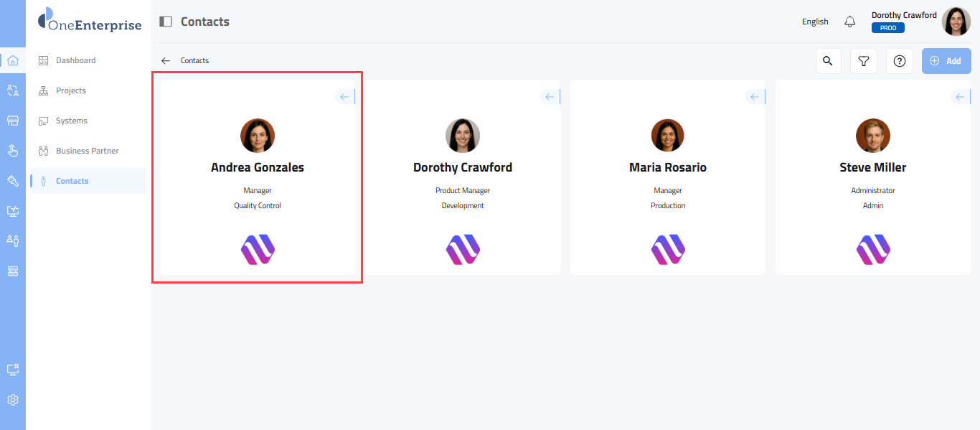
Task: Toggle the sidebar collapse icon beside Contacts title
Action: click(x=166, y=22)
